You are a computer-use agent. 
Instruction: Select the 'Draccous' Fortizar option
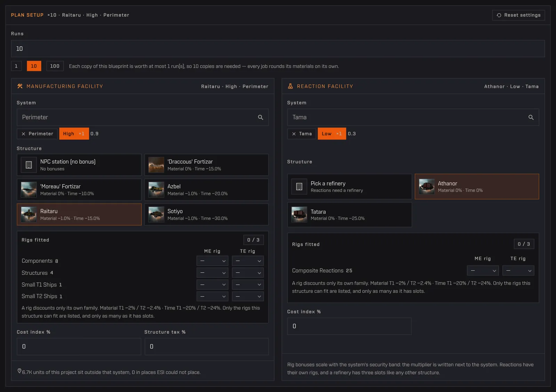tap(206, 165)
